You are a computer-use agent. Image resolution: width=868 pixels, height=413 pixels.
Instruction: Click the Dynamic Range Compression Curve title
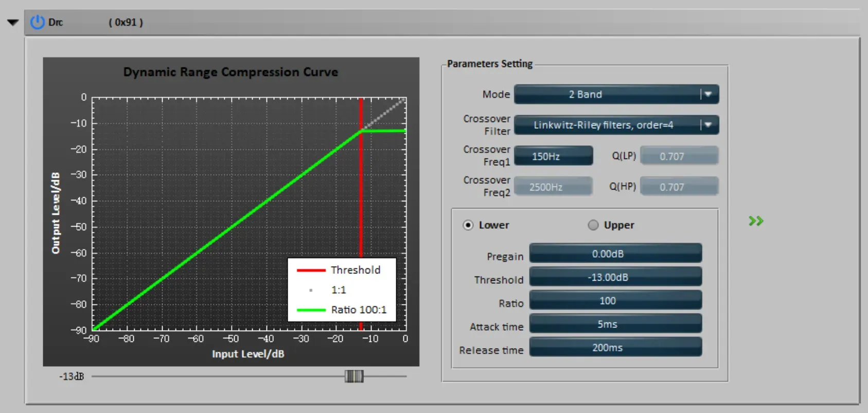(x=231, y=72)
